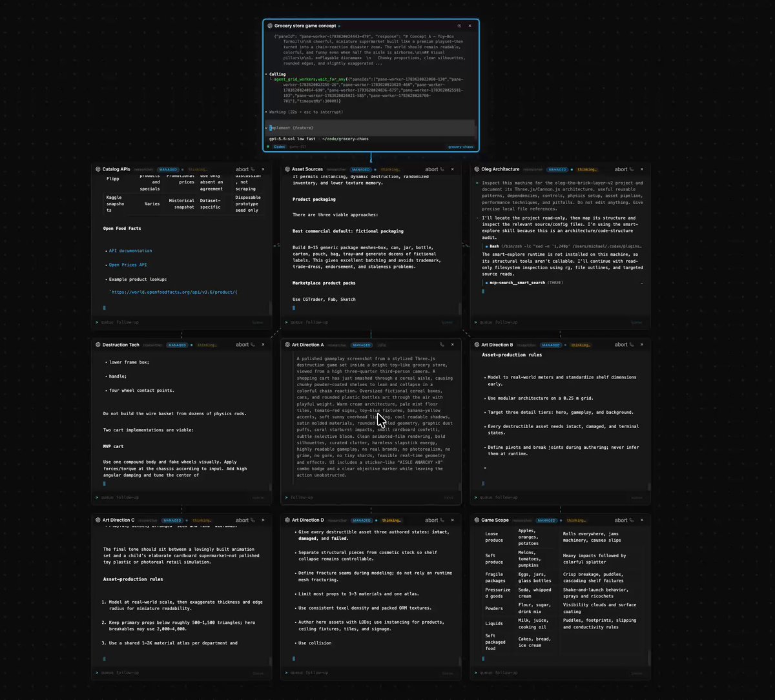Click the agent icon beside Catalog APIs title
This screenshot has height=700, width=775.
[98, 169]
